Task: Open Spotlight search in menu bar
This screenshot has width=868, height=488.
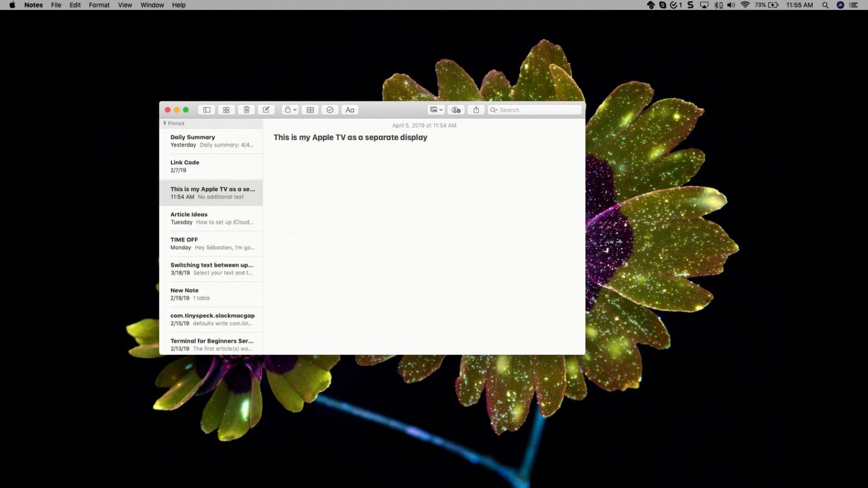Action: pyautogui.click(x=825, y=5)
